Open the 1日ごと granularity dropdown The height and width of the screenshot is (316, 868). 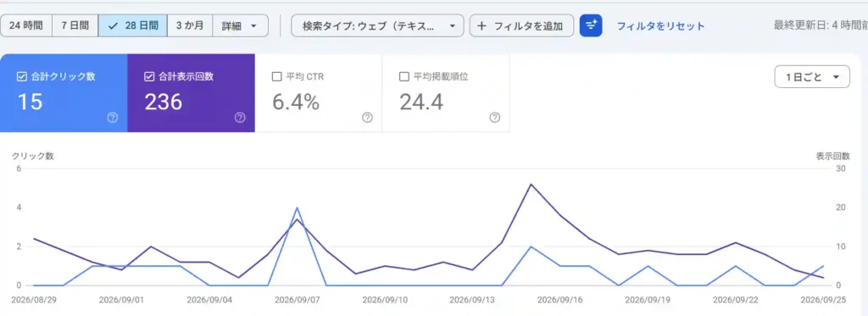812,77
